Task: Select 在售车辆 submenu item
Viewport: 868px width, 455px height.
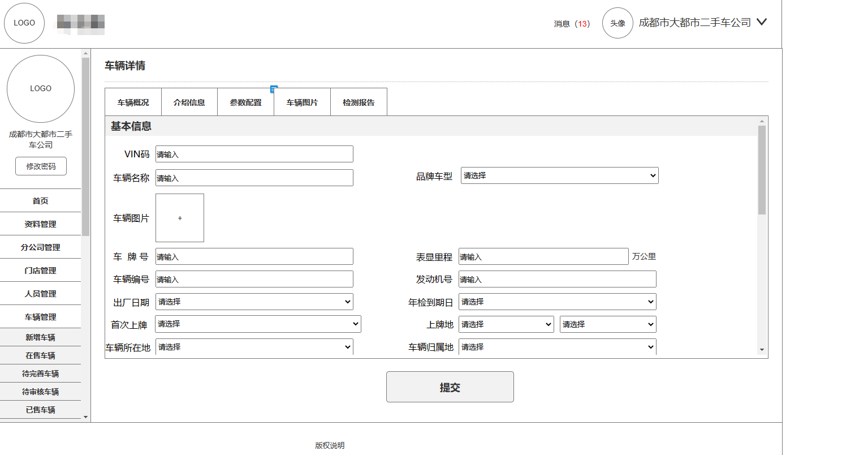Action: (41, 355)
